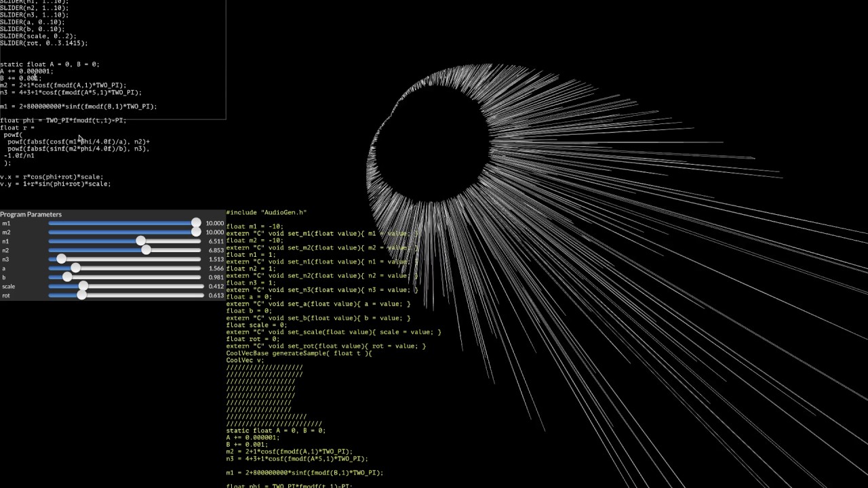The image size is (868, 488).
Task: Place cursor on SLIDER(rot, 0..3.1415); line
Action: [x=44, y=43]
